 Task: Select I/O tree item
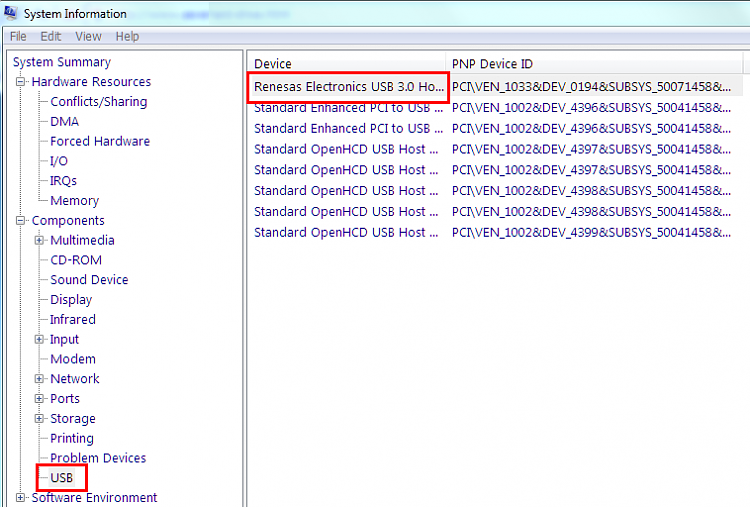(59, 161)
